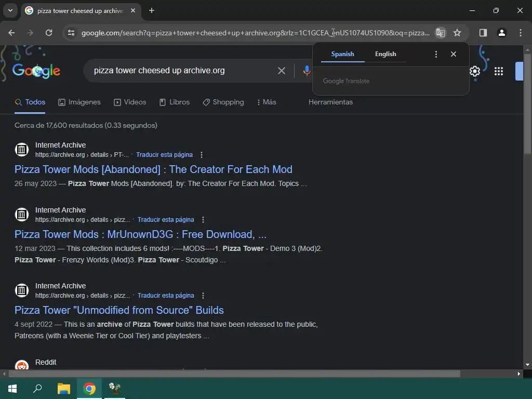Click the Reddit result favicon
532x399 pixels.
pyautogui.click(x=22, y=365)
